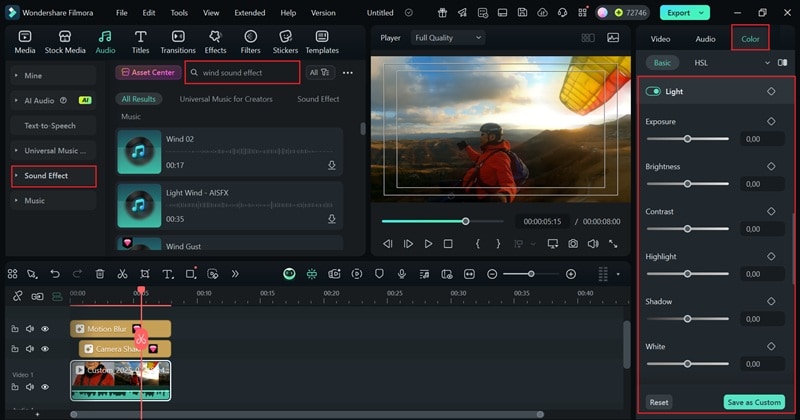This screenshot has width=800, height=420.
Task: Zoom in the timeline with plus icon
Action: (571, 274)
